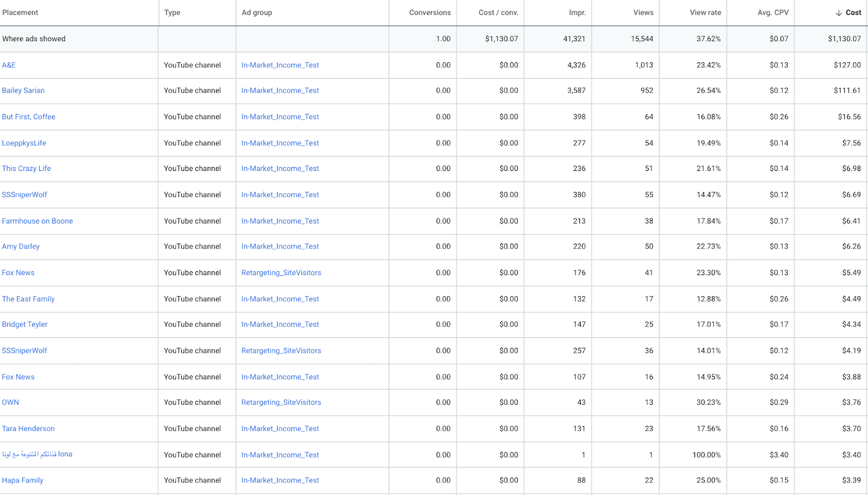Open In-Market_Income_Test ad group in But First, Coffee row
The width and height of the screenshot is (868, 495).
pos(280,117)
